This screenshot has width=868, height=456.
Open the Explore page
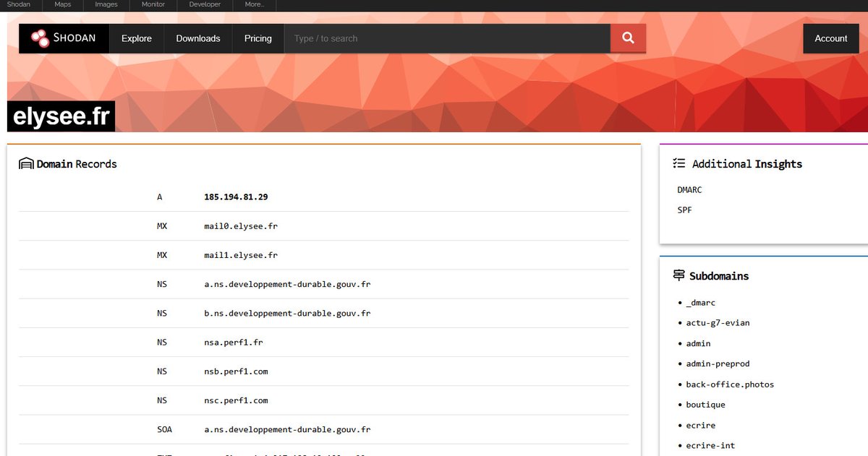[137, 38]
